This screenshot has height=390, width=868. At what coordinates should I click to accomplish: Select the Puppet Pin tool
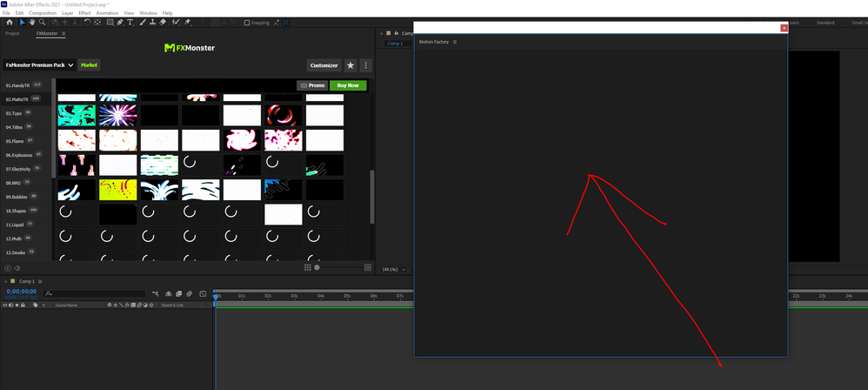coord(188,22)
